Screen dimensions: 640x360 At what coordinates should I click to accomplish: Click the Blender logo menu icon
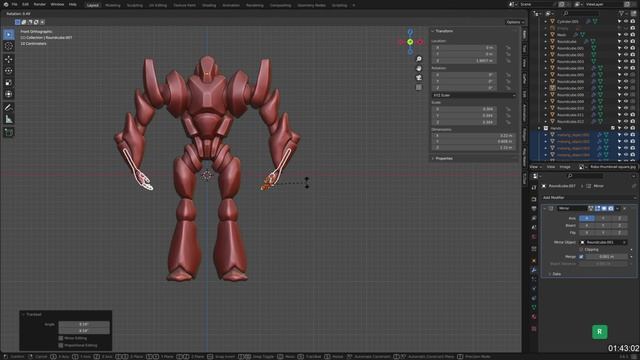pyautogui.click(x=6, y=4)
